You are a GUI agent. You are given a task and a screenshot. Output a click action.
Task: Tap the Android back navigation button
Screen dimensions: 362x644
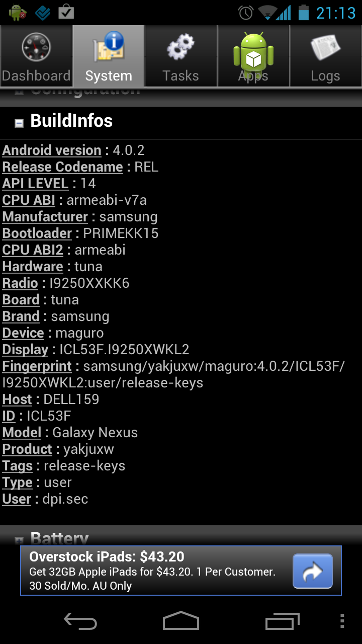(x=80, y=621)
